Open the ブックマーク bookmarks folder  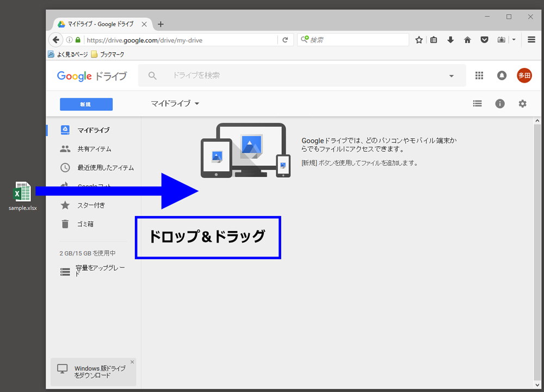click(x=108, y=54)
